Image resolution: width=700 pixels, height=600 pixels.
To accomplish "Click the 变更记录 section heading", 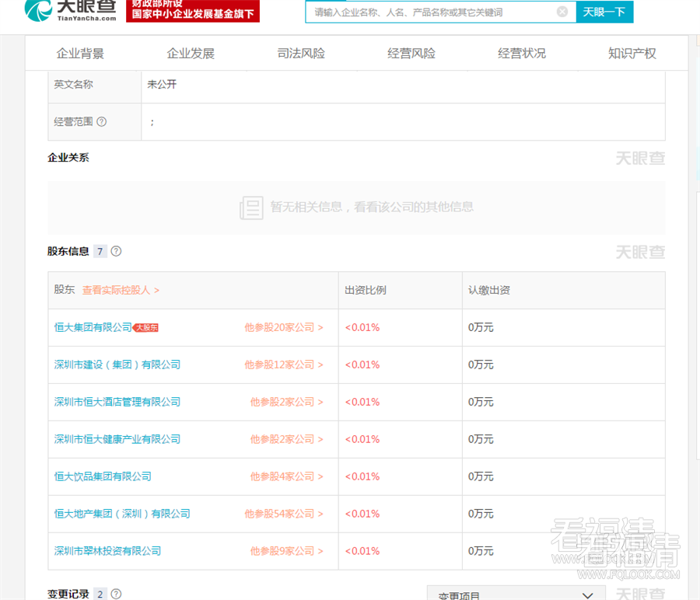I will point(68,595).
